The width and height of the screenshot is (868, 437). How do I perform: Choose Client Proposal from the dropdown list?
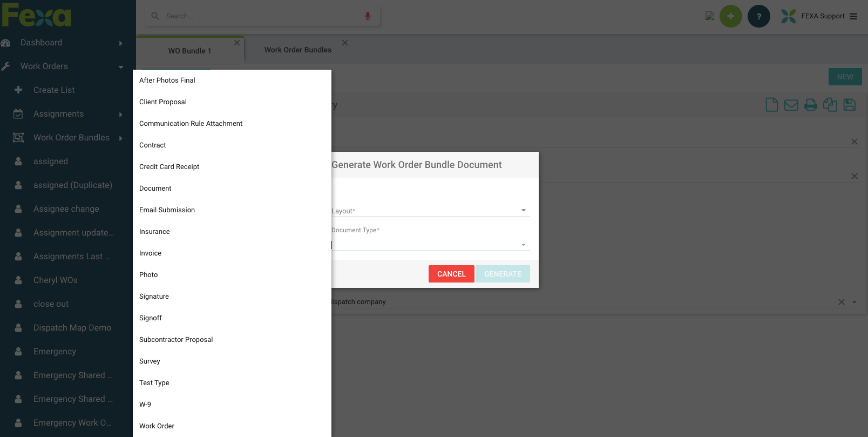click(163, 102)
